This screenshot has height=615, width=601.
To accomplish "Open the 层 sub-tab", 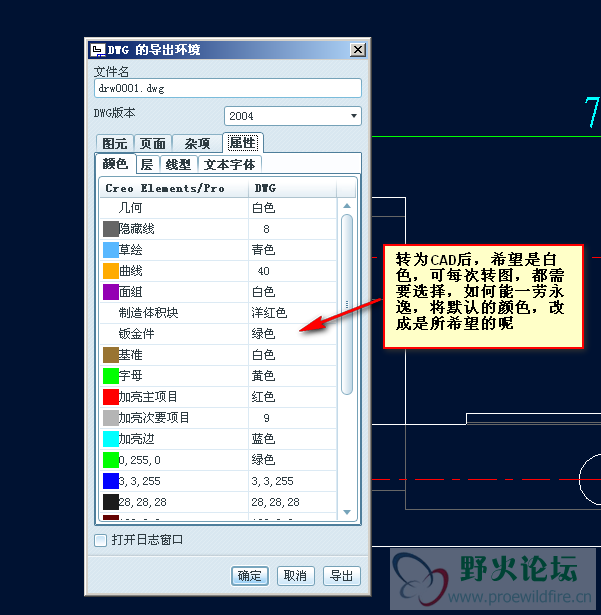I will 147,164.
